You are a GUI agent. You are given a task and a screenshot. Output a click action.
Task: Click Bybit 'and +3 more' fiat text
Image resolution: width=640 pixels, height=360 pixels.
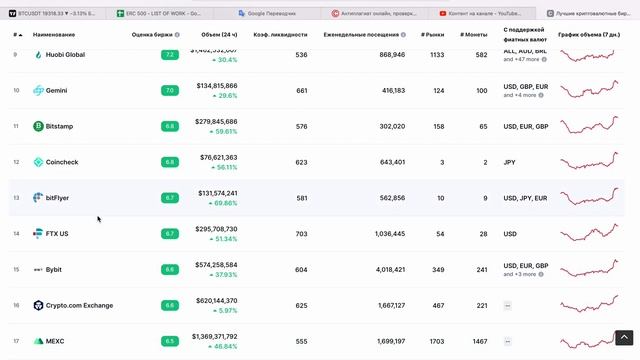(x=520, y=274)
